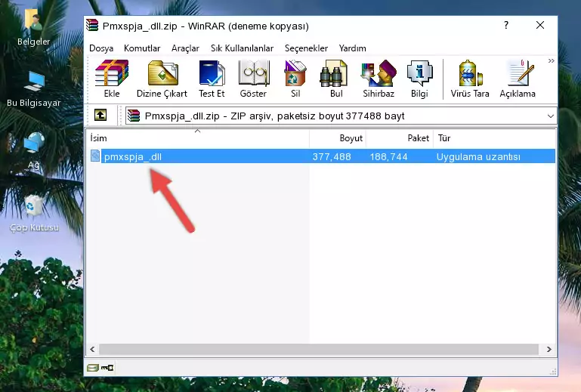Launch the Sihirbaz (Wizard) tool

379,79
